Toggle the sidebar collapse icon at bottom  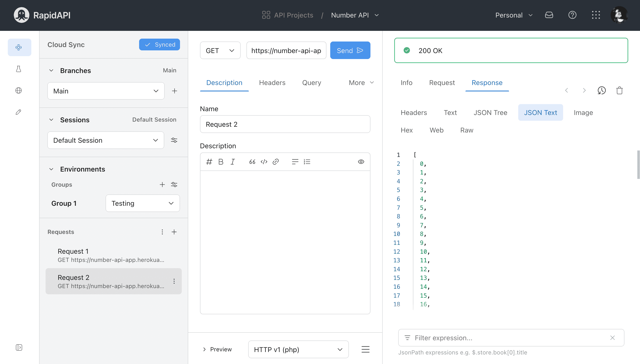(19, 348)
